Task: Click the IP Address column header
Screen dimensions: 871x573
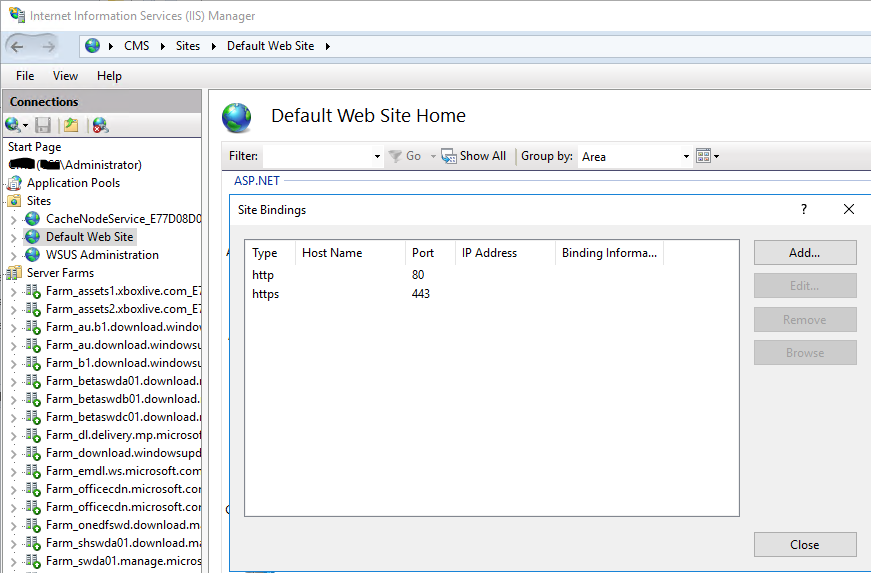Action: coord(505,253)
